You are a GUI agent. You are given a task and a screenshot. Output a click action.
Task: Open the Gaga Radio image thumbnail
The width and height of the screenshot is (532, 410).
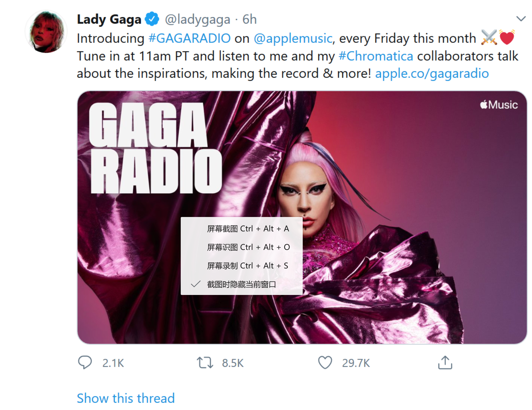tap(302, 217)
